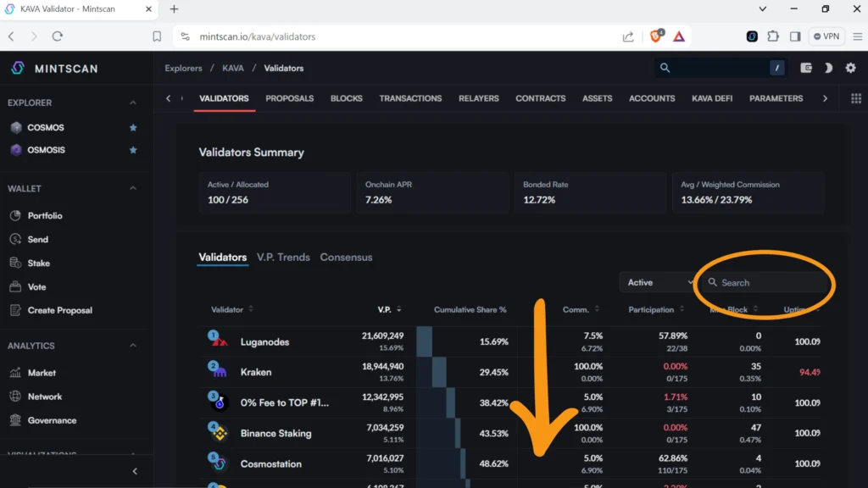Click KAVA in the breadcrumb path
The height and width of the screenshot is (488, 868).
point(232,68)
